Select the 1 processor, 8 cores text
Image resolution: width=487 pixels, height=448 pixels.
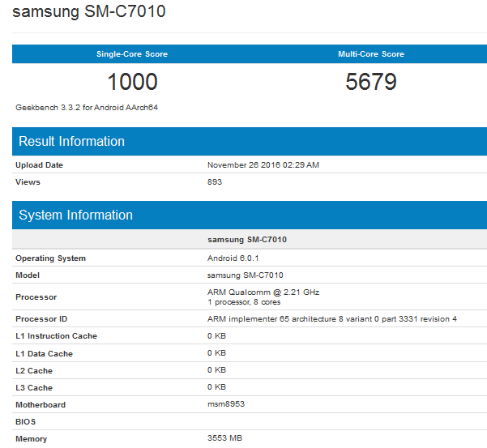(244, 302)
